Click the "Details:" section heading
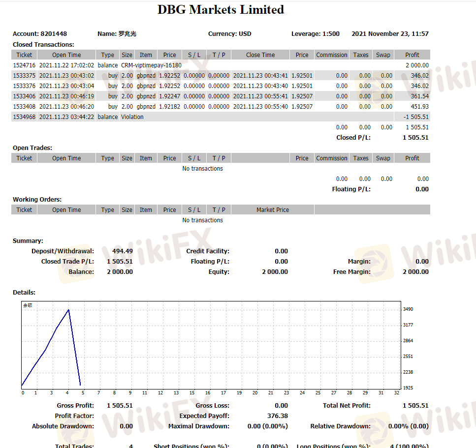The width and height of the screenshot is (476, 448). click(24, 293)
